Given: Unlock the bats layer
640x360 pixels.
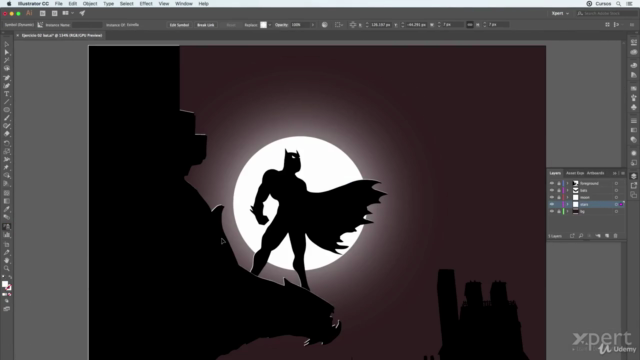Looking at the screenshot, I should tap(559, 190).
